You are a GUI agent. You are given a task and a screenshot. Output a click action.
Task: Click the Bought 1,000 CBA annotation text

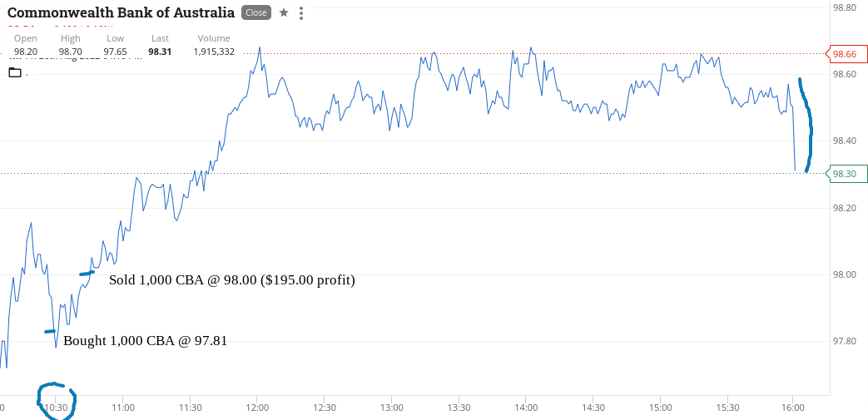coord(145,340)
